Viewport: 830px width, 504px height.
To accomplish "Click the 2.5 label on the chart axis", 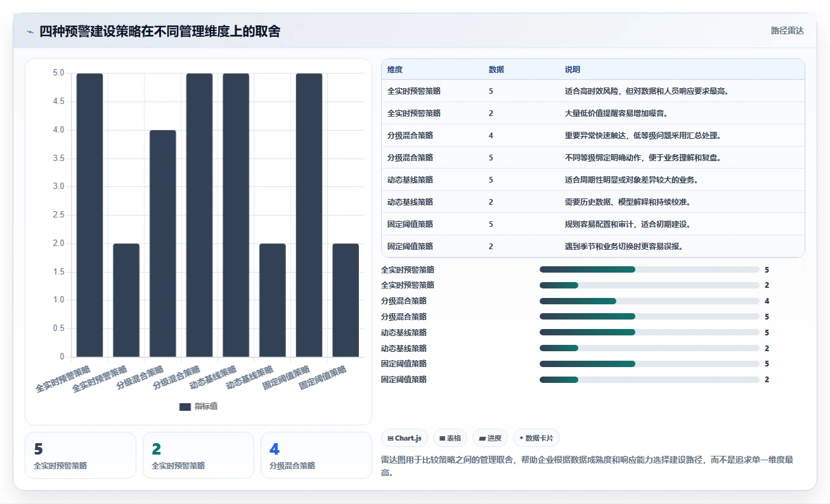I will point(59,215).
